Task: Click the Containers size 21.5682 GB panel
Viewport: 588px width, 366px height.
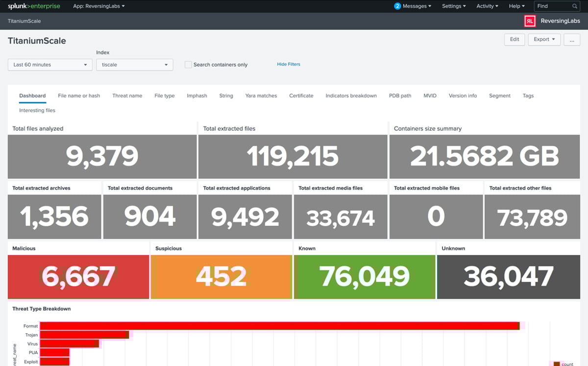Action: coord(485,157)
